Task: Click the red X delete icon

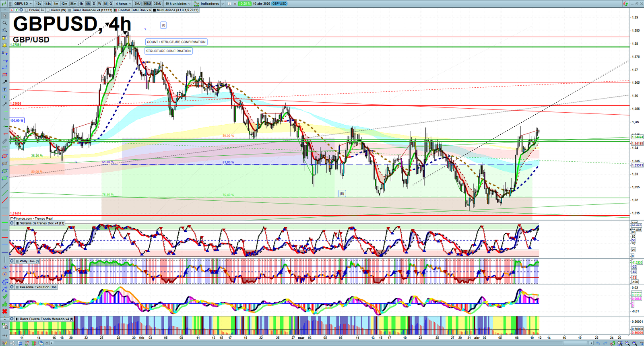Action: click(5, 311)
